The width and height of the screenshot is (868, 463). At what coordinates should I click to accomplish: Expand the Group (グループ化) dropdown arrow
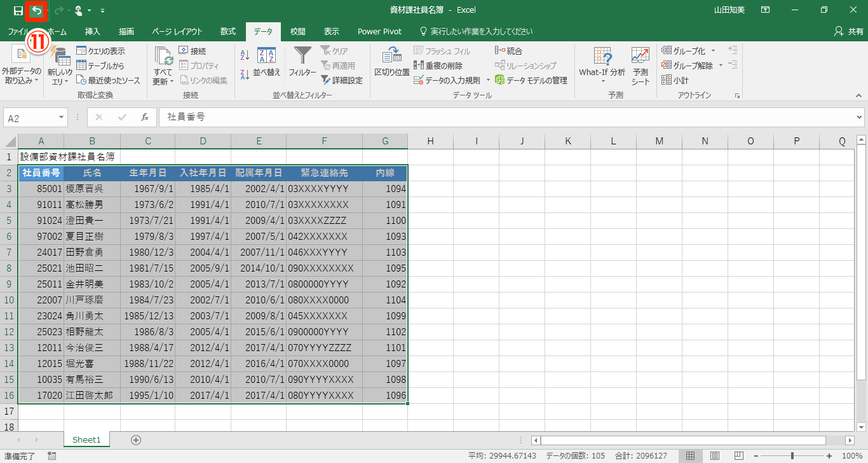[x=713, y=51]
